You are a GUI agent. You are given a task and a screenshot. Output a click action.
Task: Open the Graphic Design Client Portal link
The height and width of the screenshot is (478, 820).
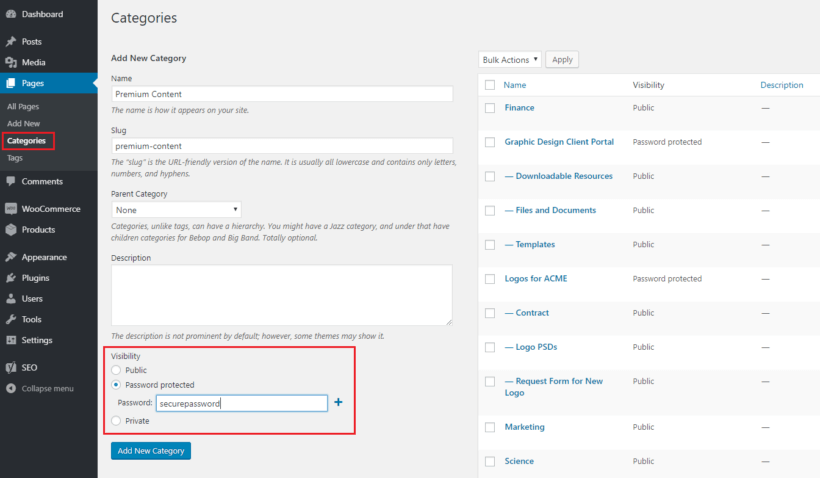559,142
